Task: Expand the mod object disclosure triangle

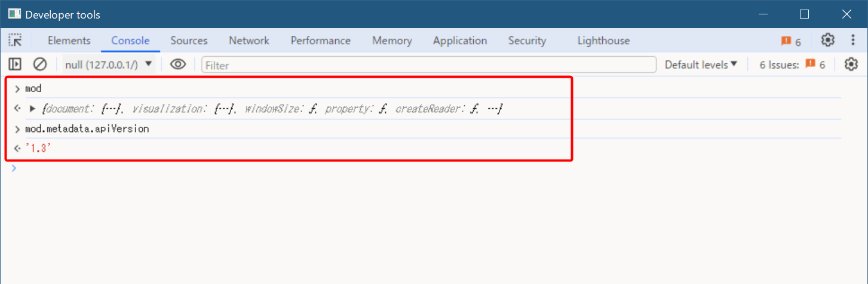Action: pos(33,109)
